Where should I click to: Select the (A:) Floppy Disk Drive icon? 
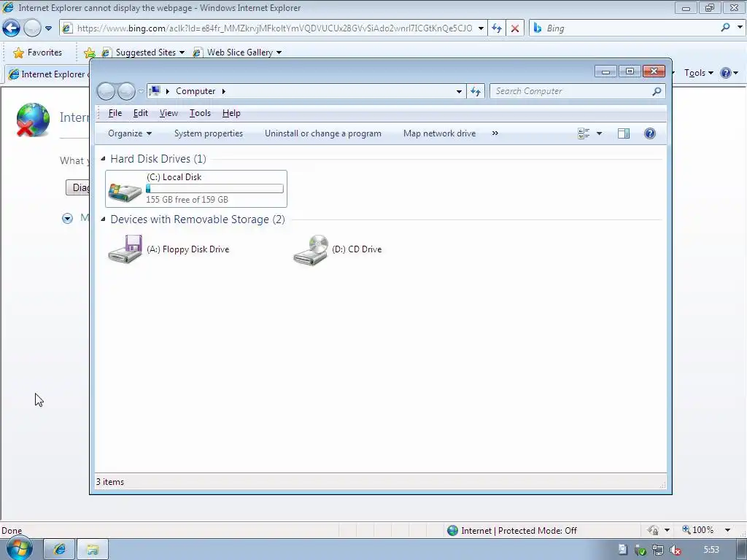(x=125, y=249)
